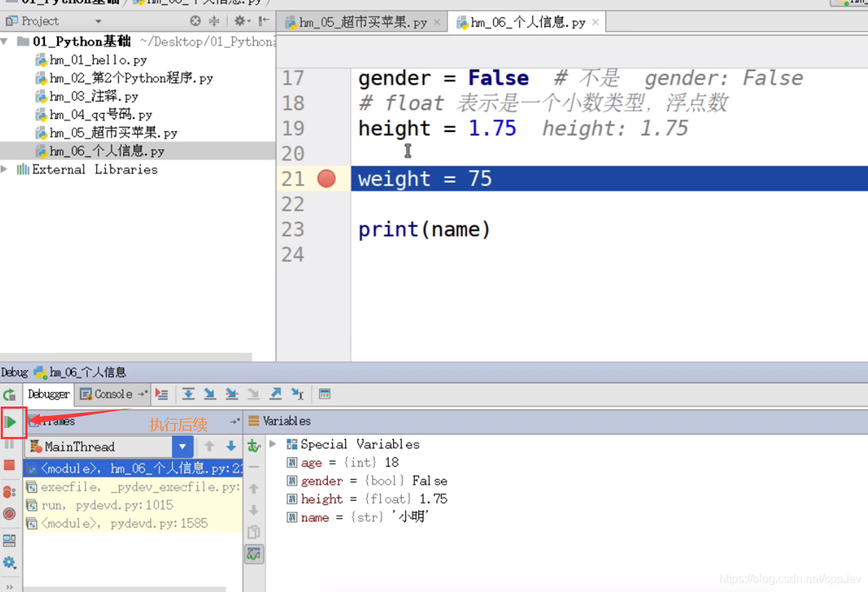
Task: Open the View Breakpoints dialog
Action: point(9,492)
